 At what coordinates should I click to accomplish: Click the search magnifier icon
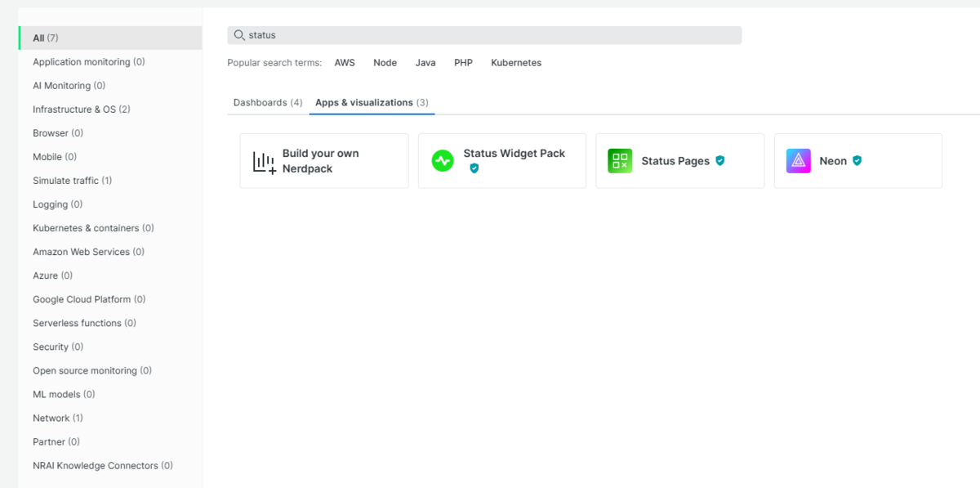(239, 35)
